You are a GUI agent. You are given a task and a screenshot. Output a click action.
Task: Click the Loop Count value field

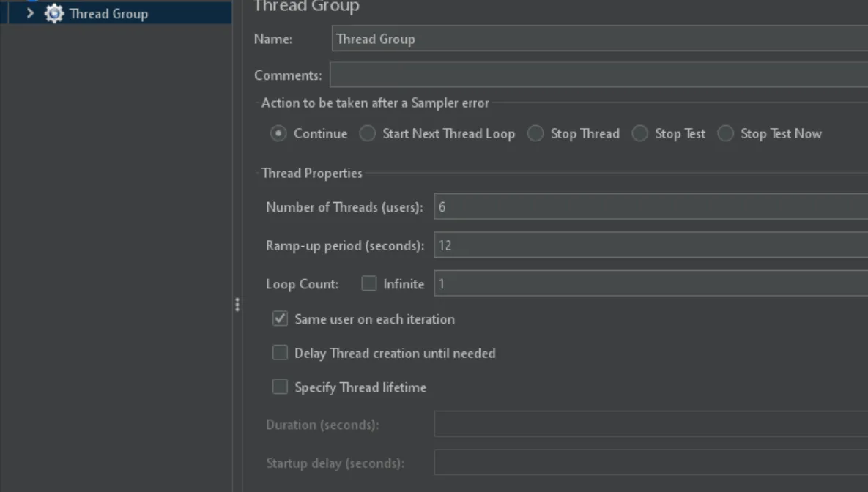pos(650,284)
